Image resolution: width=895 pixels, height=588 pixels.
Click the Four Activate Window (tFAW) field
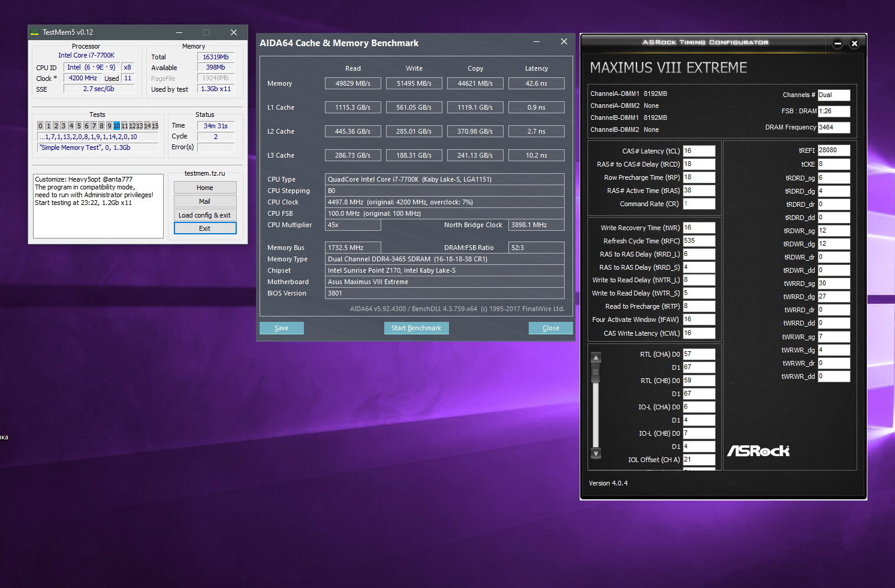(x=699, y=319)
